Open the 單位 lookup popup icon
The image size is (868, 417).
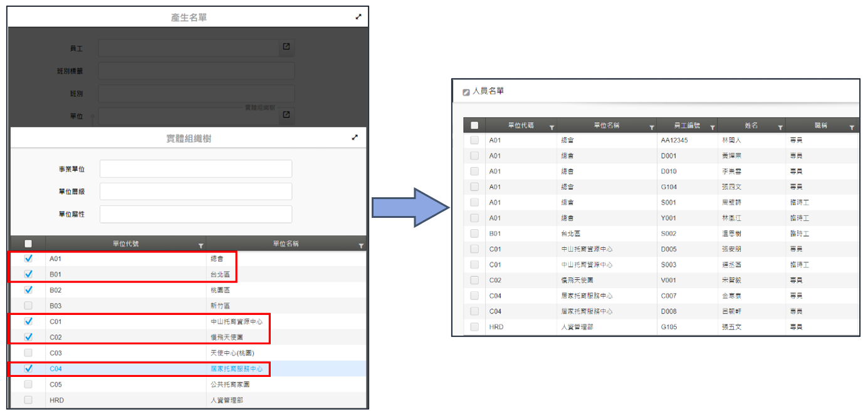286,115
